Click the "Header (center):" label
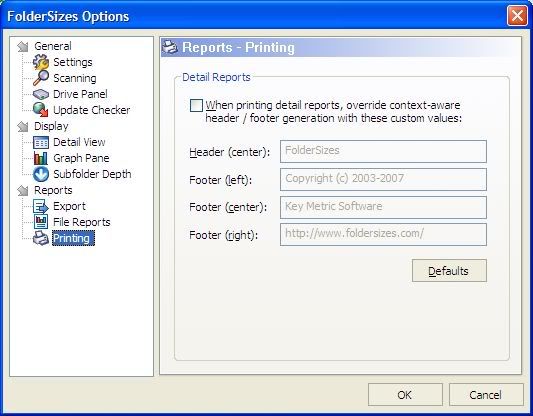The image size is (533, 416). (229, 152)
